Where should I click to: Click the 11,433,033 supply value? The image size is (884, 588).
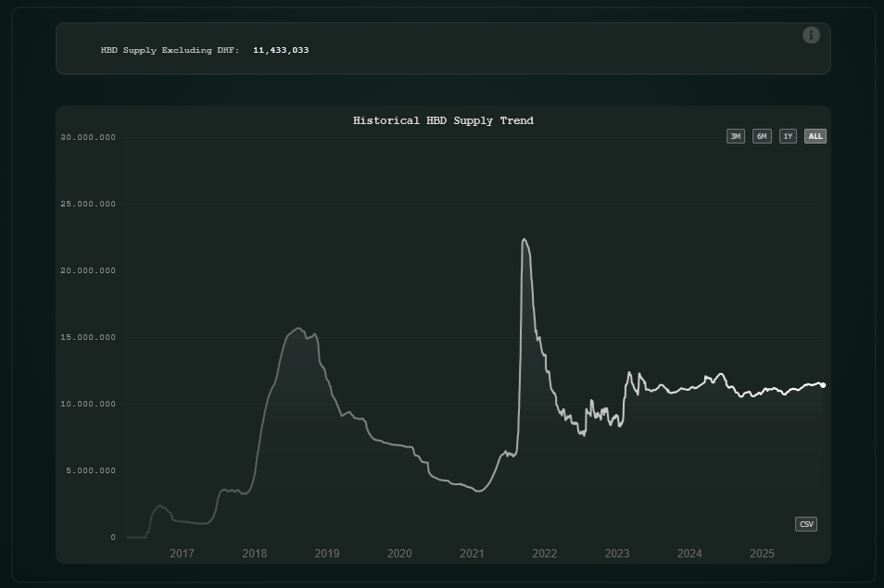click(x=281, y=50)
